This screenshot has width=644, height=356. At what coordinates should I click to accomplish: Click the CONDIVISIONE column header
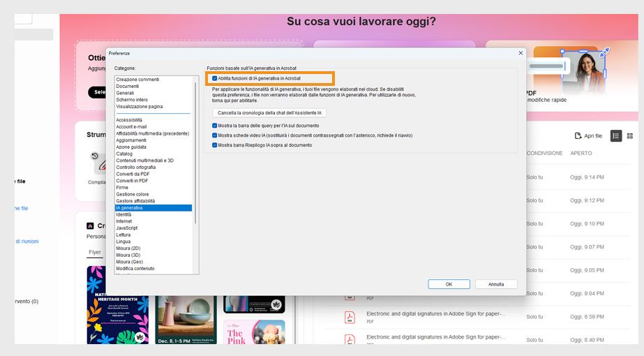pyautogui.click(x=545, y=153)
